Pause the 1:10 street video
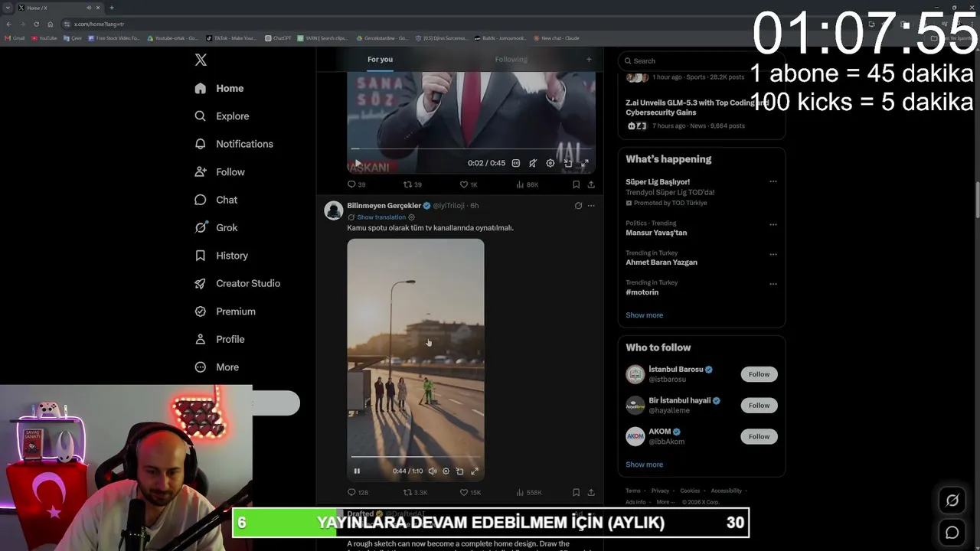Screen dimensions: 980x551 click(x=357, y=471)
